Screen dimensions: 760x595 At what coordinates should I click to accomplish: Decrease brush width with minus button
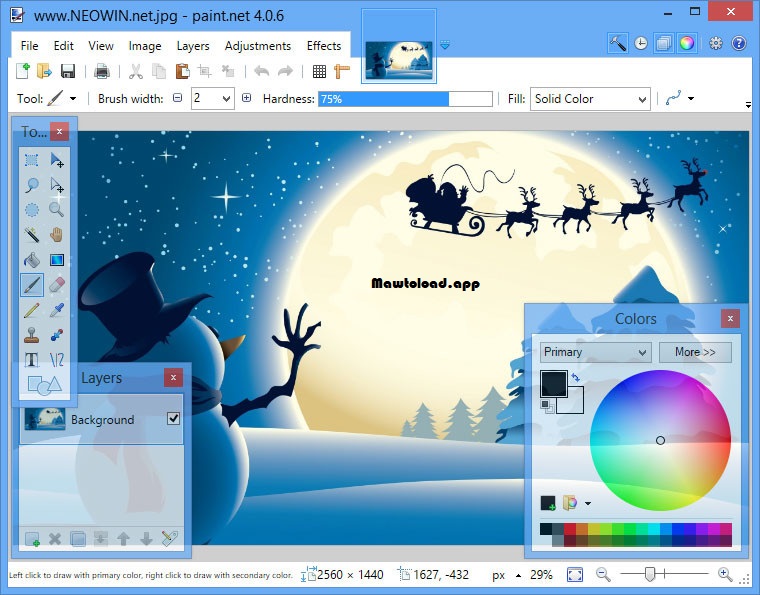click(177, 98)
